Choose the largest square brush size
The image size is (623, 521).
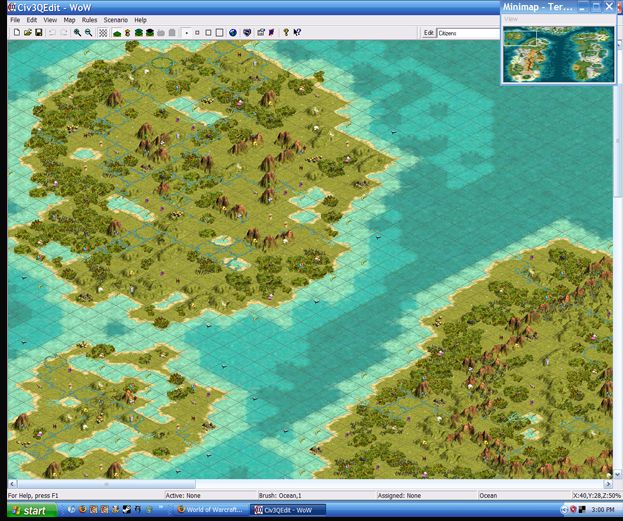pyautogui.click(x=219, y=33)
